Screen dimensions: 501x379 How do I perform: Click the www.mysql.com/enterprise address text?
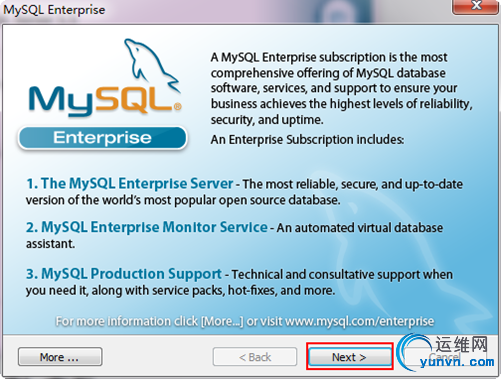click(x=360, y=321)
